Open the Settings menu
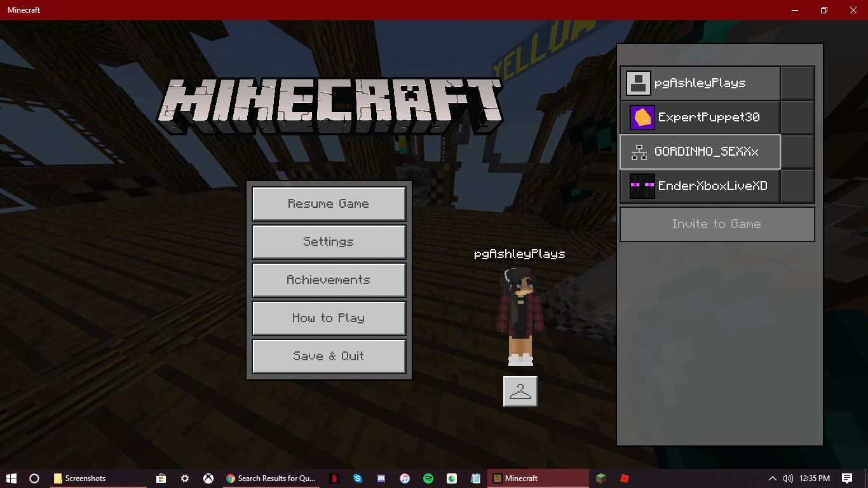Viewport: 868px width, 488px height. (329, 242)
